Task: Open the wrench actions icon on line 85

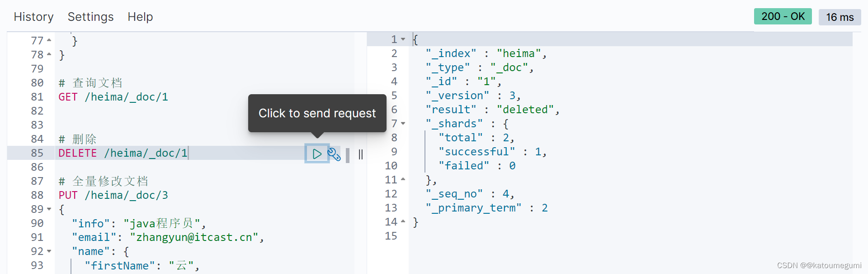Action: pos(334,154)
